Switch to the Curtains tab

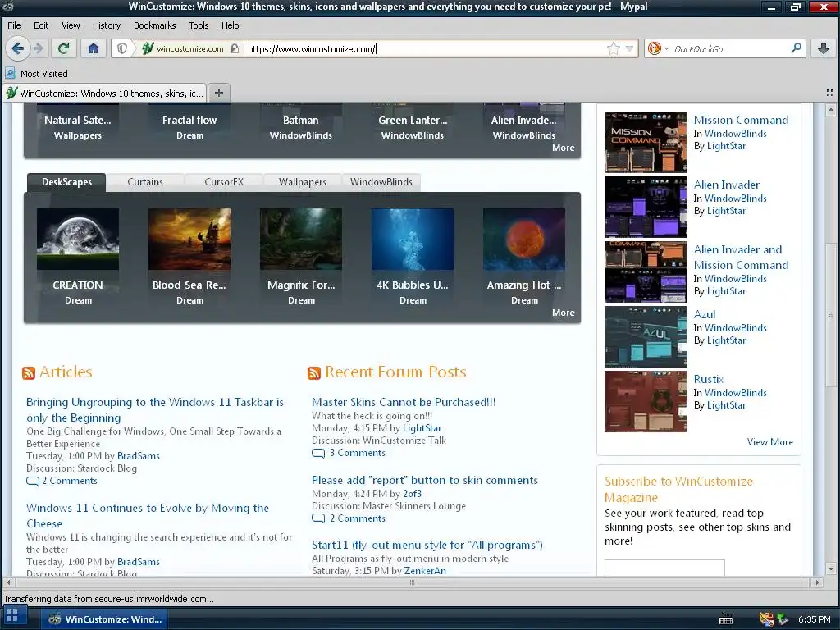pos(145,182)
